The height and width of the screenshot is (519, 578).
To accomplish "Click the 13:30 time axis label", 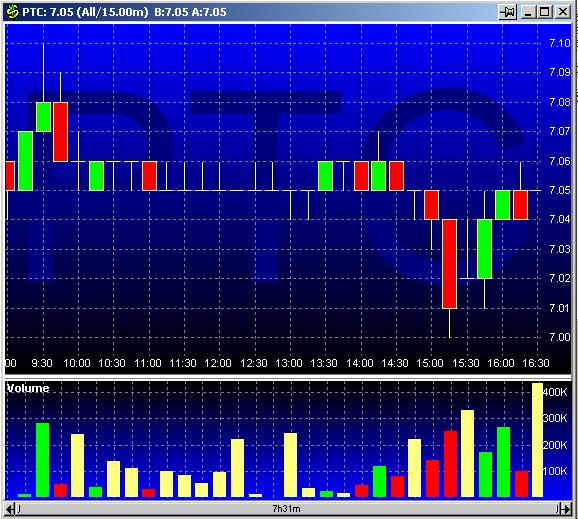I will 324,363.
